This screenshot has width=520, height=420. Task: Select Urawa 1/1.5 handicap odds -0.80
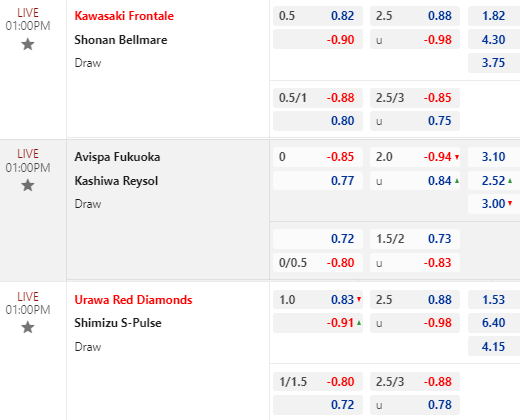click(x=318, y=381)
